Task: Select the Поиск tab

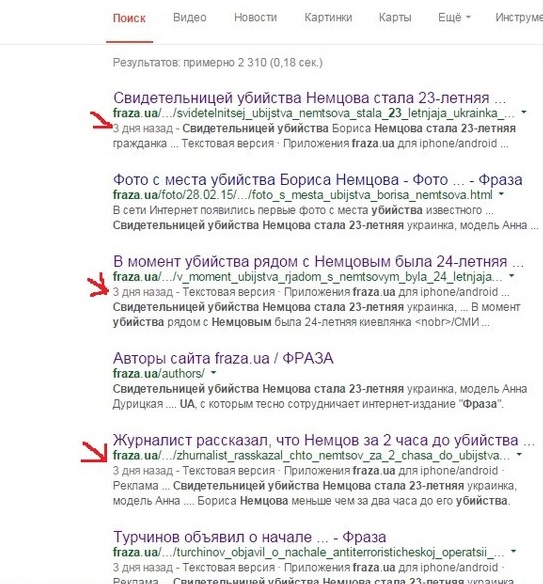Action: pos(129,18)
